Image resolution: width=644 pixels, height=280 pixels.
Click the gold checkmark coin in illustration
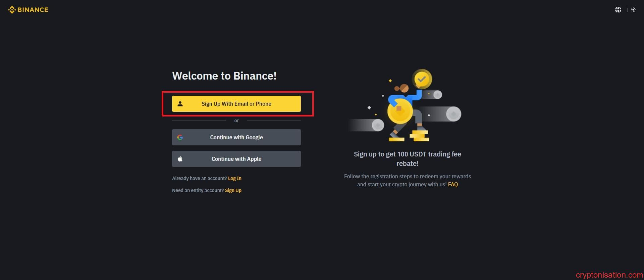tap(422, 79)
